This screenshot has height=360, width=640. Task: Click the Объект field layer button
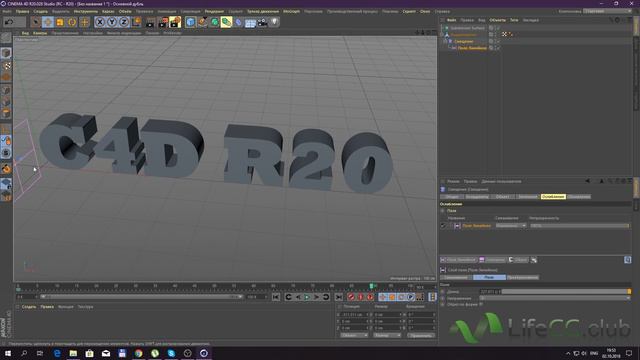[x=518, y=260]
